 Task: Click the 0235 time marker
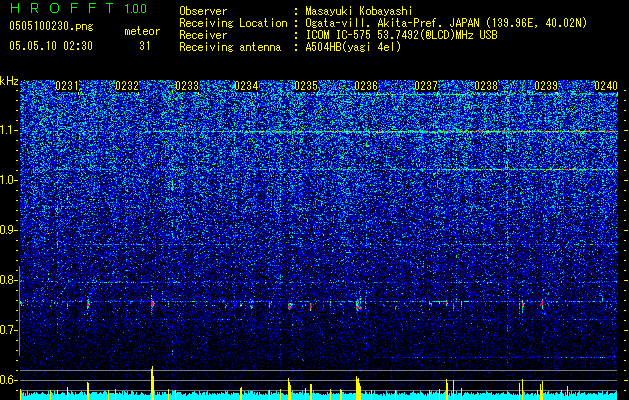point(306,86)
